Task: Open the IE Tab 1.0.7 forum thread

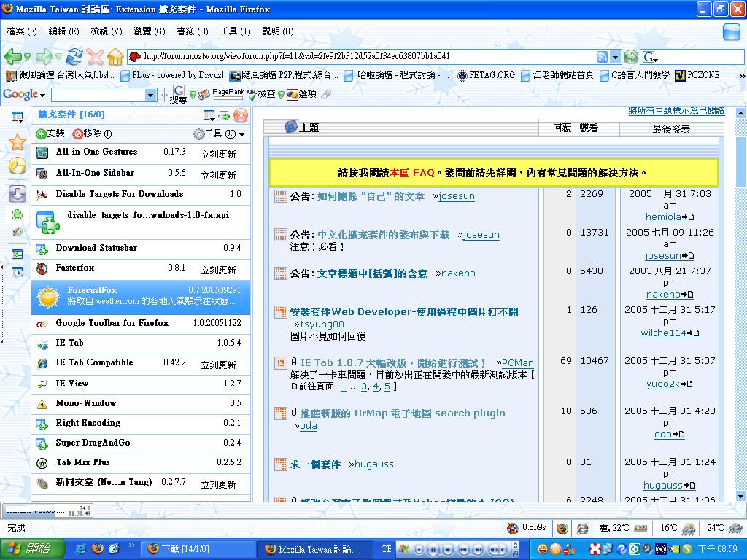Action: (393, 362)
